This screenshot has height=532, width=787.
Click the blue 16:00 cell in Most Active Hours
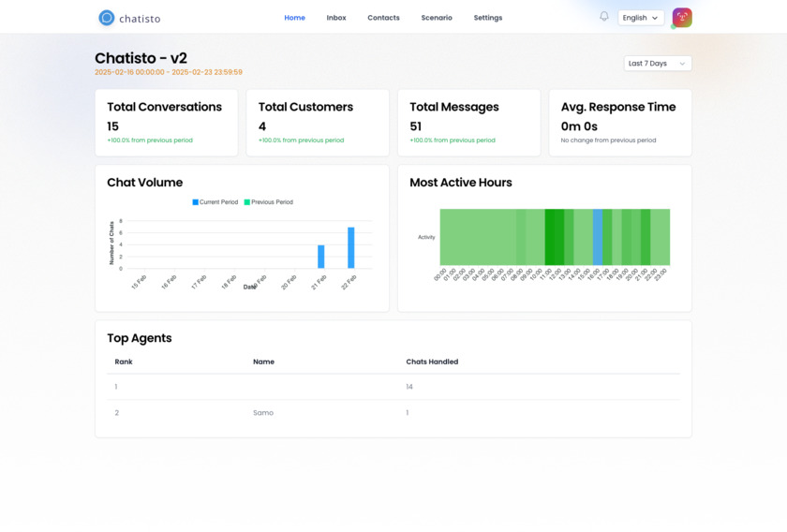(598, 237)
